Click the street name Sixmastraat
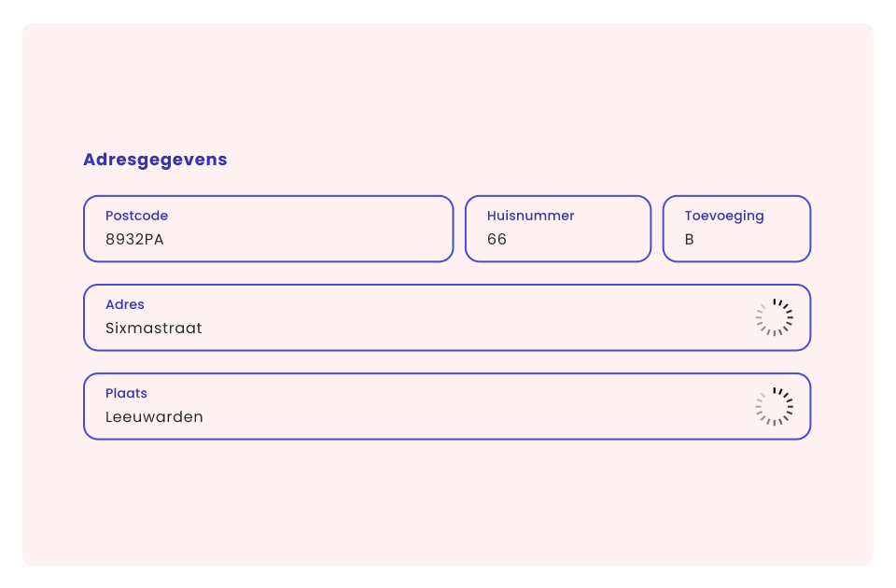896x588 pixels. (154, 328)
